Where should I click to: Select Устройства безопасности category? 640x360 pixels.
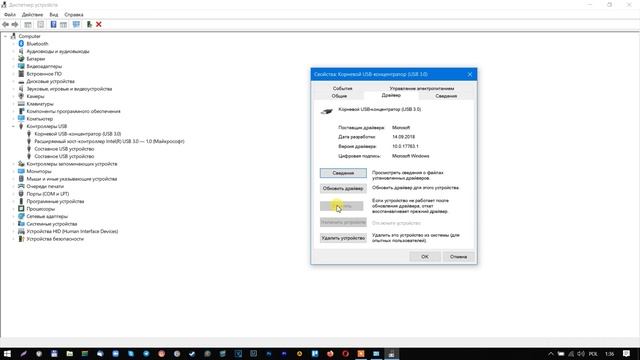[x=55, y=239]
